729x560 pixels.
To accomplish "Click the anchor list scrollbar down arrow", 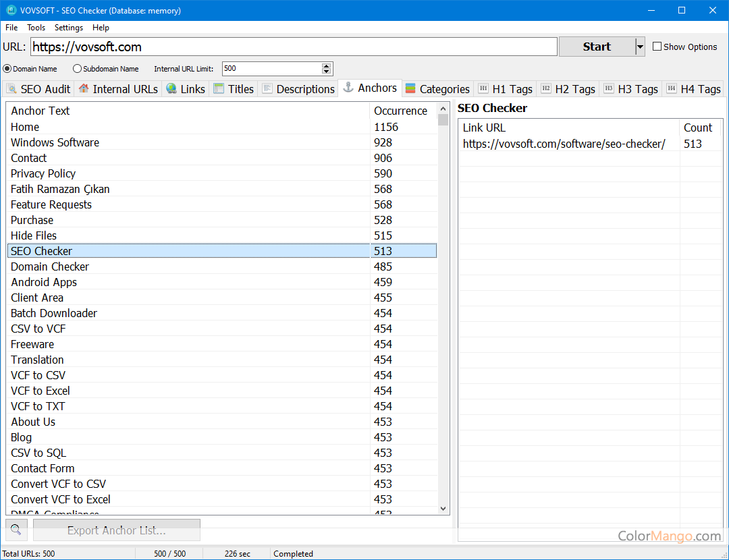I will tap(443, 509).
